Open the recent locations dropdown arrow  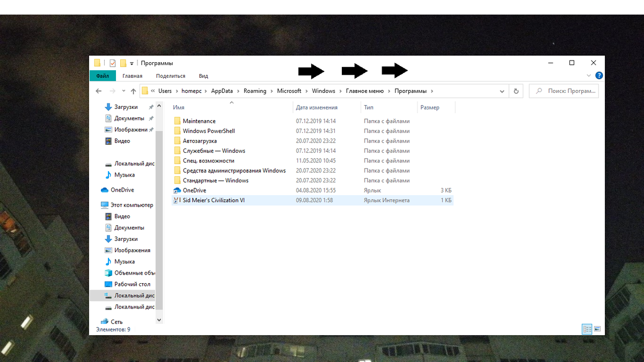124,91
